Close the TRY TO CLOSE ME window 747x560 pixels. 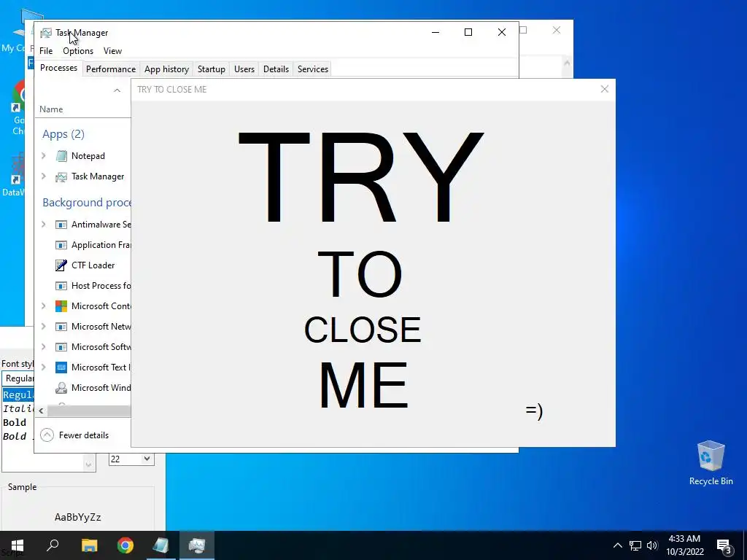[605, 89]
